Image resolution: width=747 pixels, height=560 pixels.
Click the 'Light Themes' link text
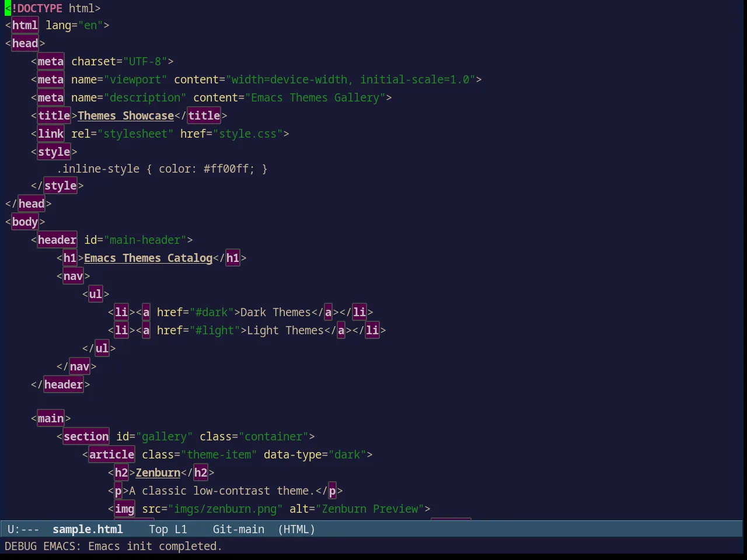pos(285,330)
